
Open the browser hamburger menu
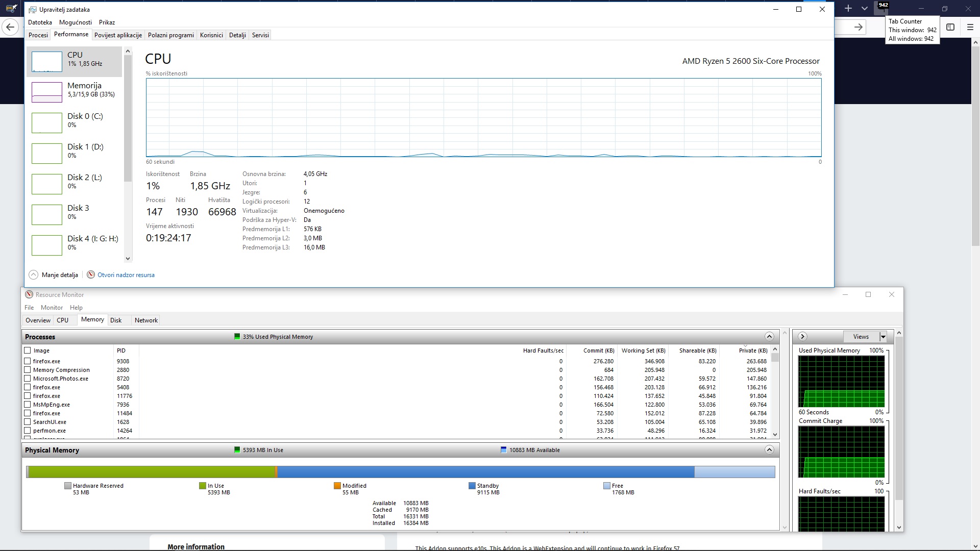[970, 27]
